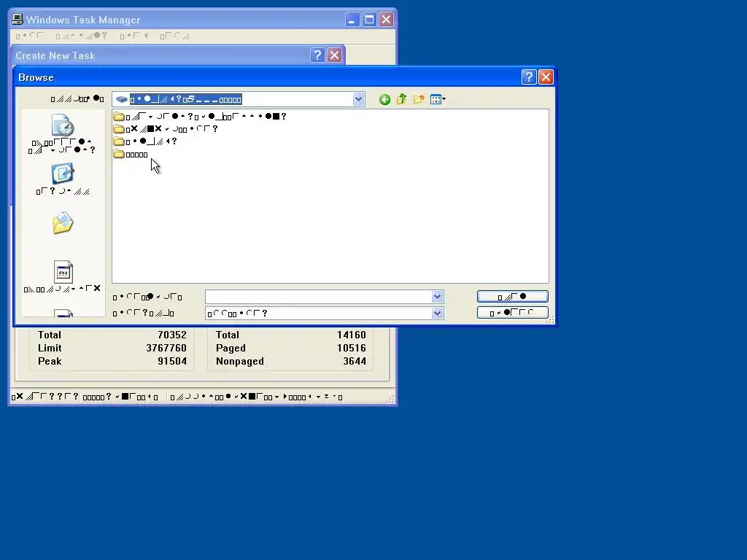Click the Peak value 91504
This screenshot has width=747, height=560.
pos(172,361)
